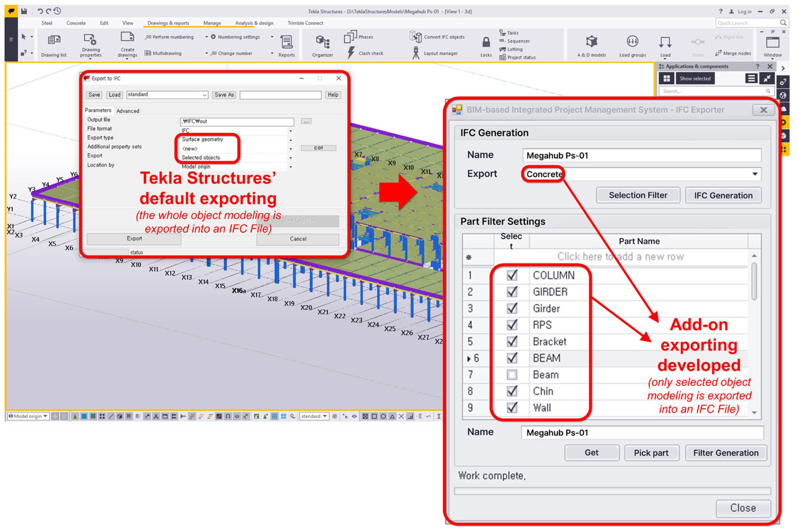This screenshot has height=532, width=797.
Task: Click the Output file path field
Action: tap(237, 122)
